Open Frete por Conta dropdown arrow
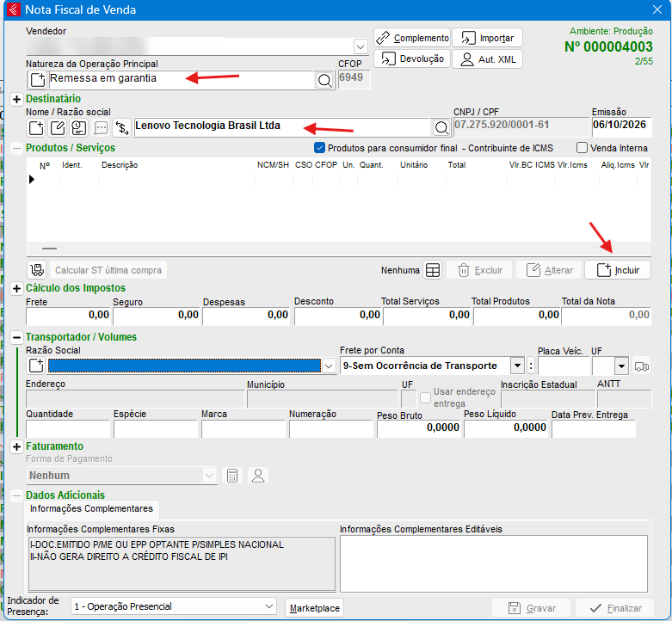The height and width of the screenshot is (621, 672). pyautogui.click(x=517, y=366)
